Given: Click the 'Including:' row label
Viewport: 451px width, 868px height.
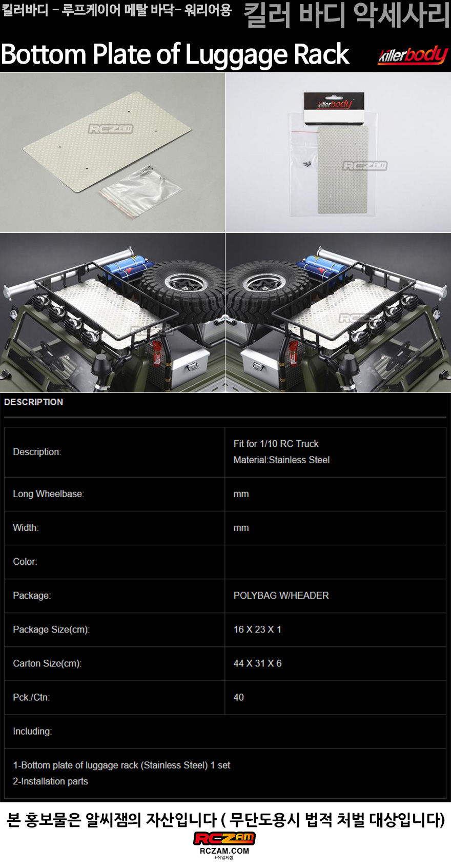Looking at the screenshot, I should [x=32, y=731].
